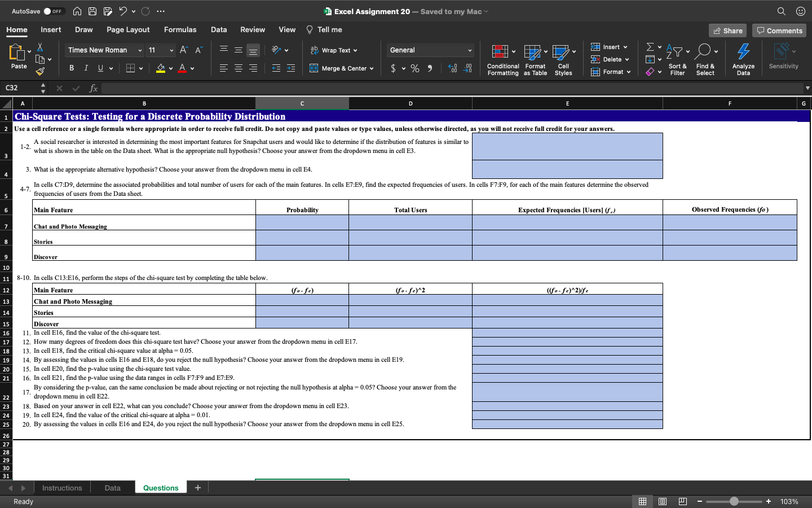Click the Undo arrow icon
This screenshot has width=812, height=508.
(x=123, y=11)
